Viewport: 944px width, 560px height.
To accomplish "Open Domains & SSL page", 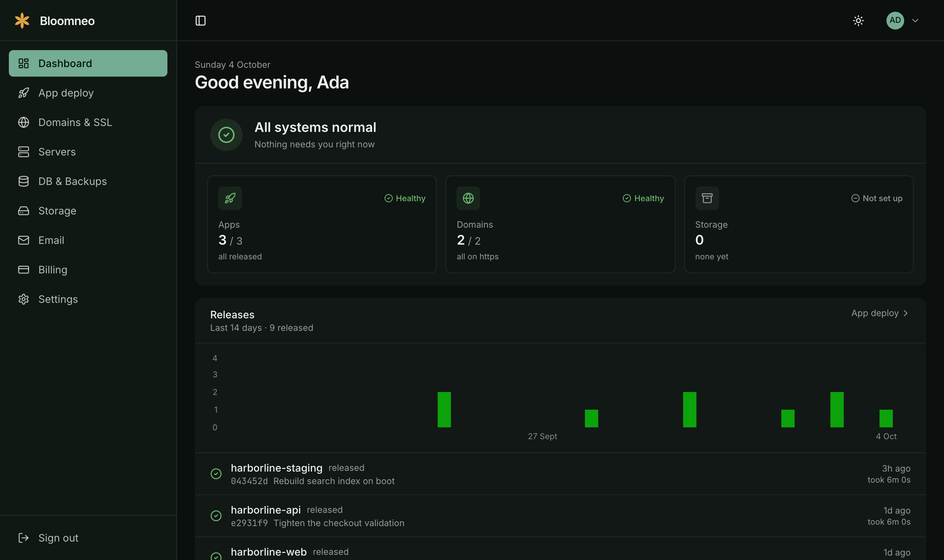I will click(88, 122).
